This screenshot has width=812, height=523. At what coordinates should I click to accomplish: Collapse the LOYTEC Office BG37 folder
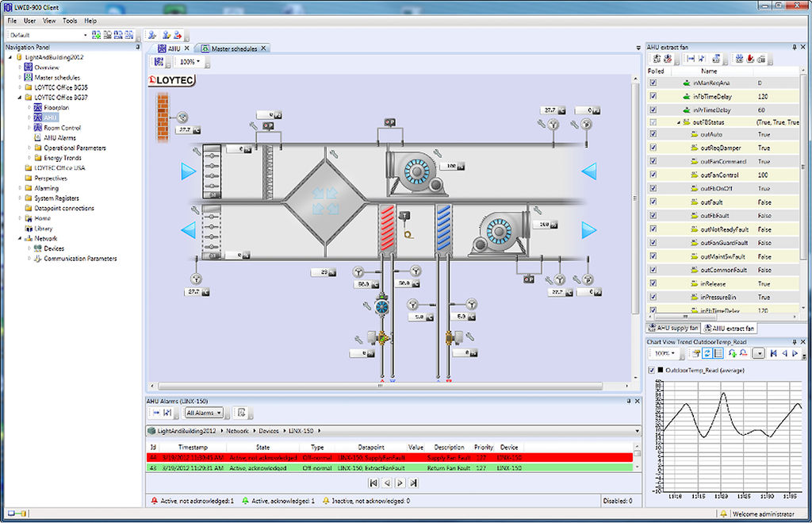20,98
